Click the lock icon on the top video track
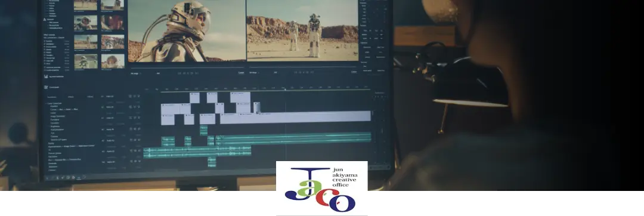Screen dimensions: 644x216 point(130,97)
